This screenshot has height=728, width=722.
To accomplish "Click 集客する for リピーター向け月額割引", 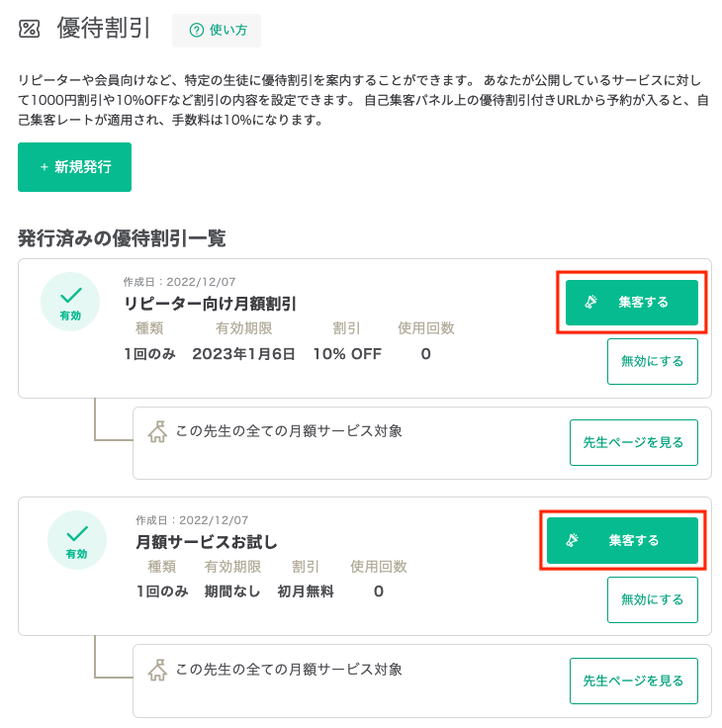I will point(631,303).
